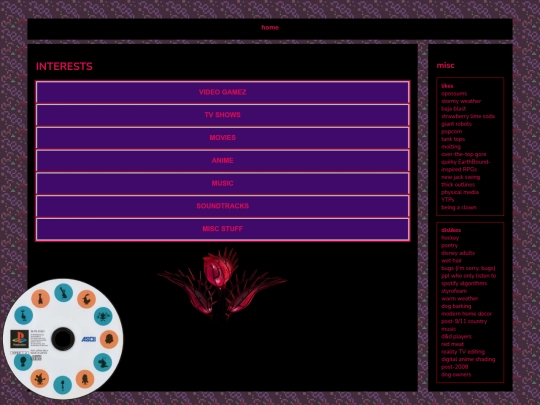This screenshot has height=405, width=540.
Task: Expand the MUSIC section
Action: click(222, 183)
